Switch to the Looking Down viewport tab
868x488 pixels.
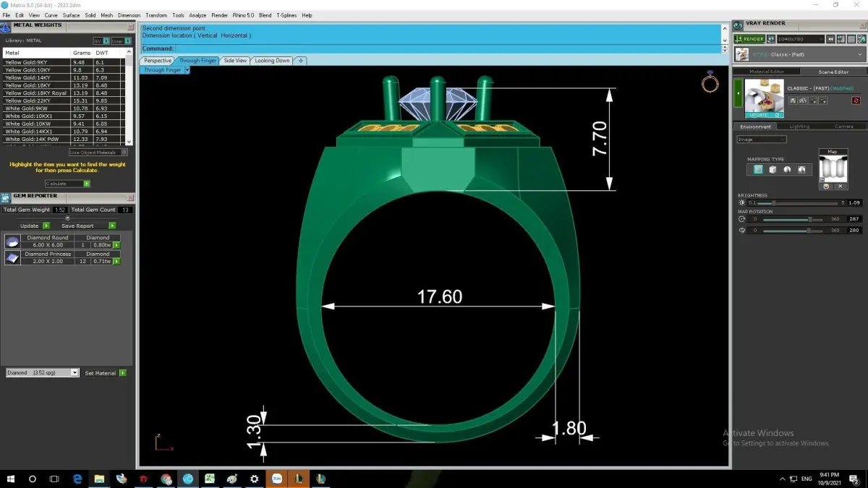pos(272,61)
